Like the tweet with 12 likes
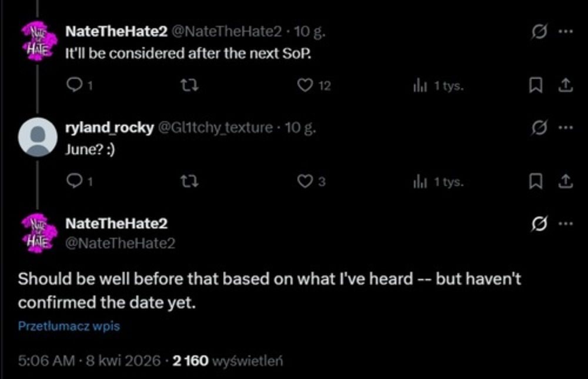 tap(305, 86)
